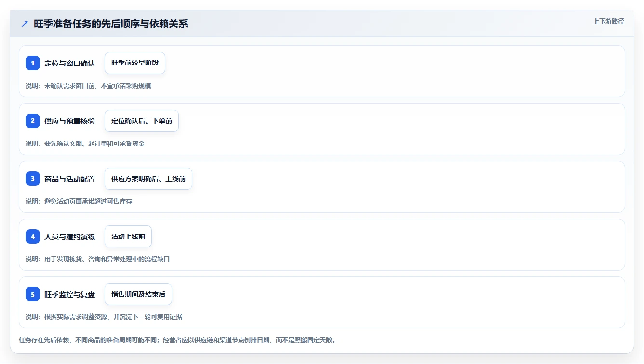This screenshot has width=644, height=364.
Task: Click the footer note starting with 任务存在先后依赖
Action: click(x=177, y=340)
